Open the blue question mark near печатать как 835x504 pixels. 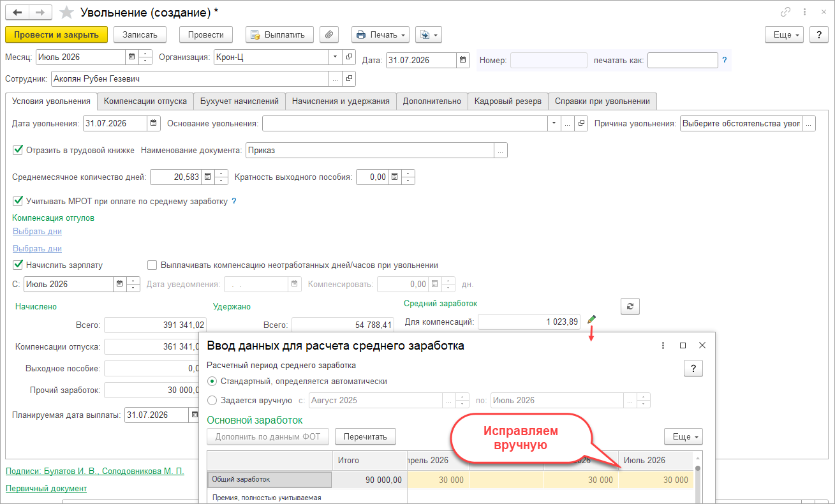click(724, 61)
